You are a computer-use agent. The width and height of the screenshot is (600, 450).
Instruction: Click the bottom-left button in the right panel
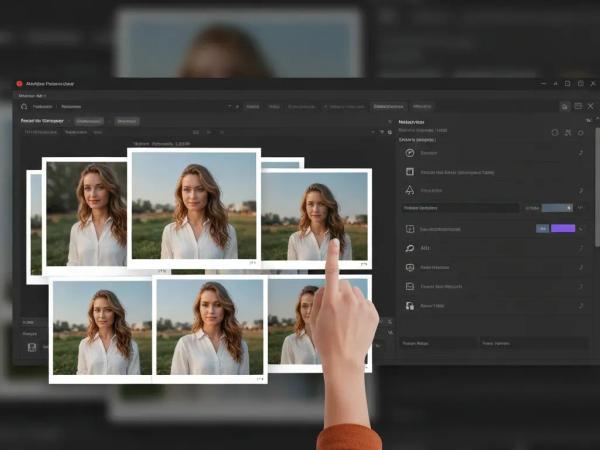click(439, 344)
